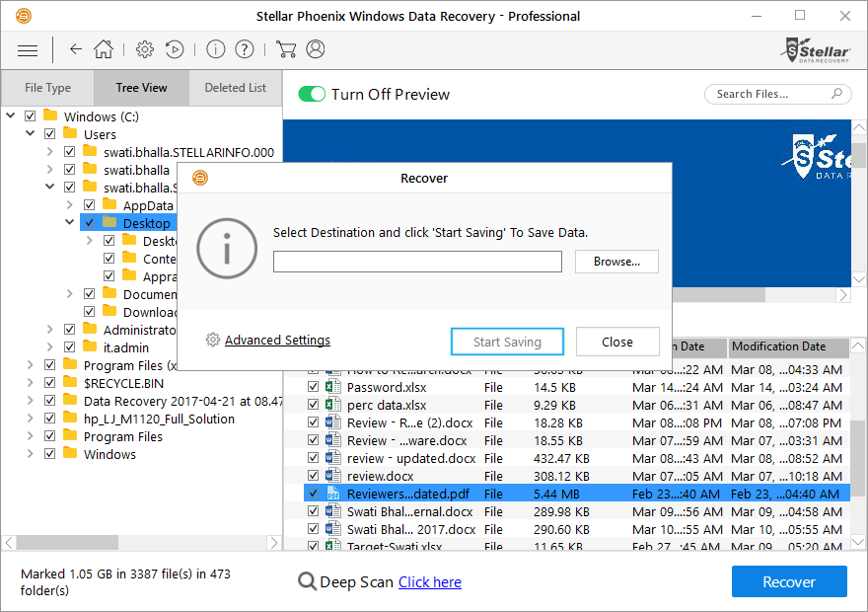
Task: Click the Word icon for Swati Bhal...ernal.docx
Action: [x=332, y=510]
